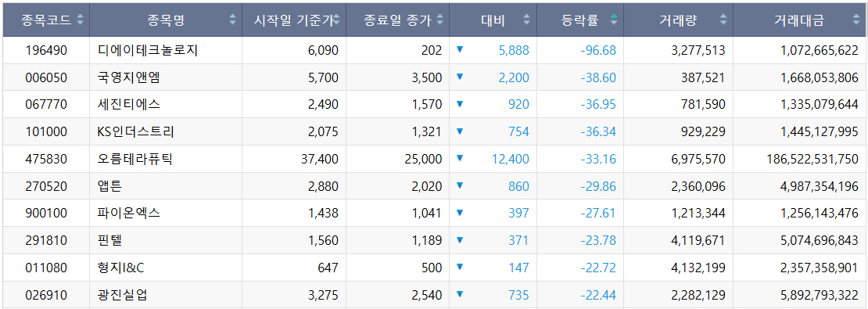Click stock code 026910

(46, 295)
